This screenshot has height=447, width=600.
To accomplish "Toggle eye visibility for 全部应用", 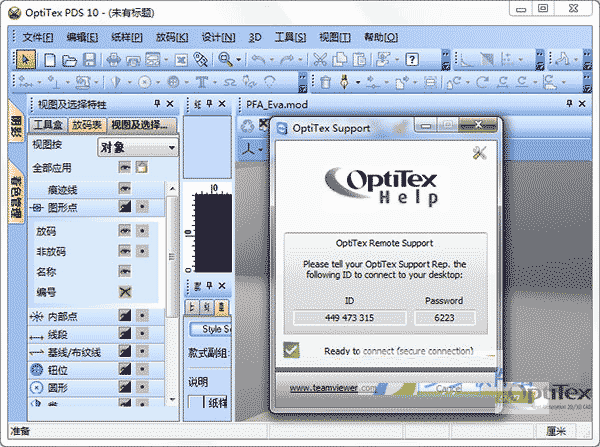I will coord(124,167).
